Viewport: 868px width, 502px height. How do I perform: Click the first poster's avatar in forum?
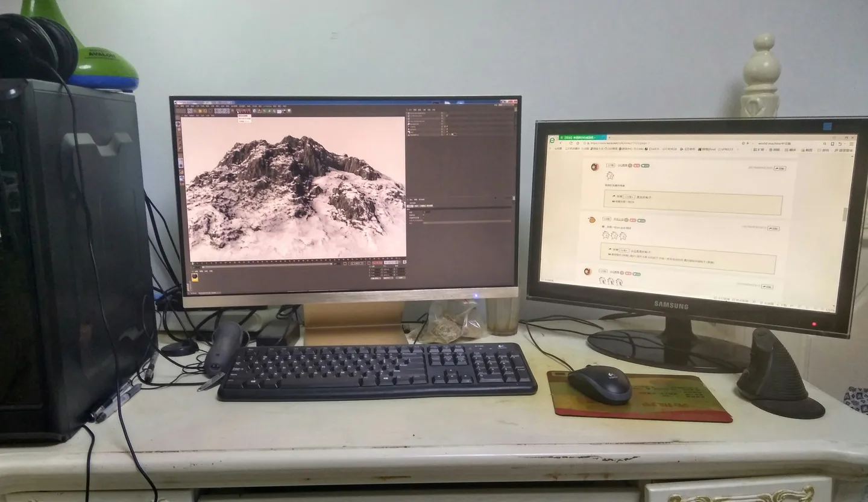[594, 166]
